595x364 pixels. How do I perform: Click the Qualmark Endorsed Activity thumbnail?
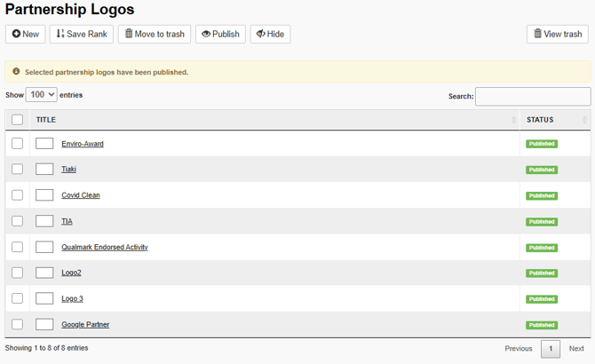tap(44, 247)
